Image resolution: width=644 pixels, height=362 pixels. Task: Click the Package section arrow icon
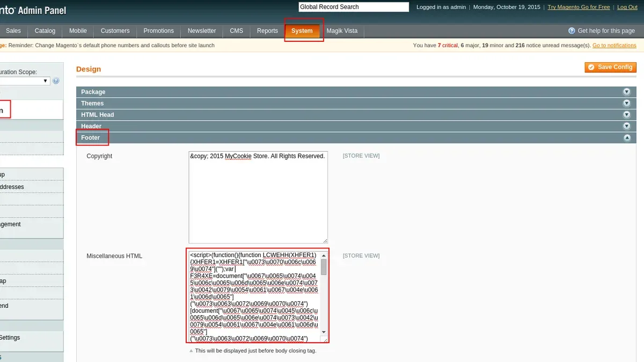[x=626, y=92]
